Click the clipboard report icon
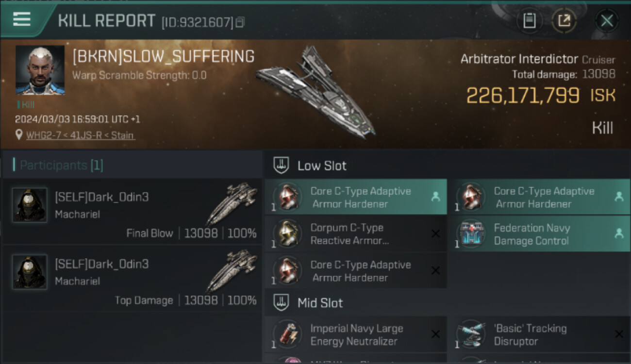This screenshot has width=631, height=364. (x=529, y=20)
